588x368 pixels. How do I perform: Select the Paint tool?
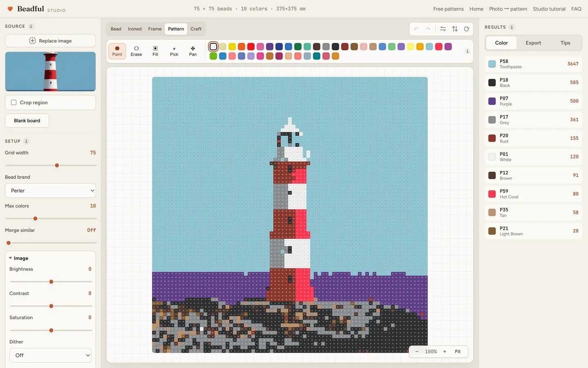117,51
